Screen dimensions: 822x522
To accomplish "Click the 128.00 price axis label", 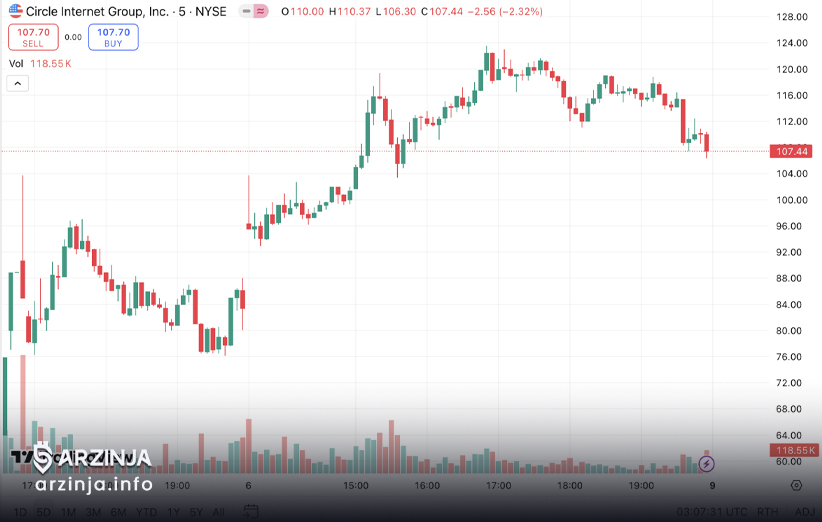I will pyautogui.click(x=792, y=17).
